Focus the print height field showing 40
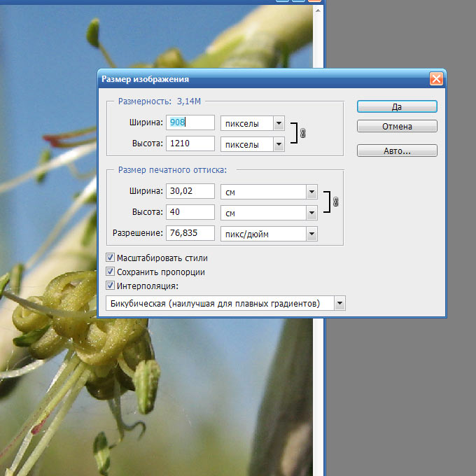The image size is (476, 476). pos(190,212)
